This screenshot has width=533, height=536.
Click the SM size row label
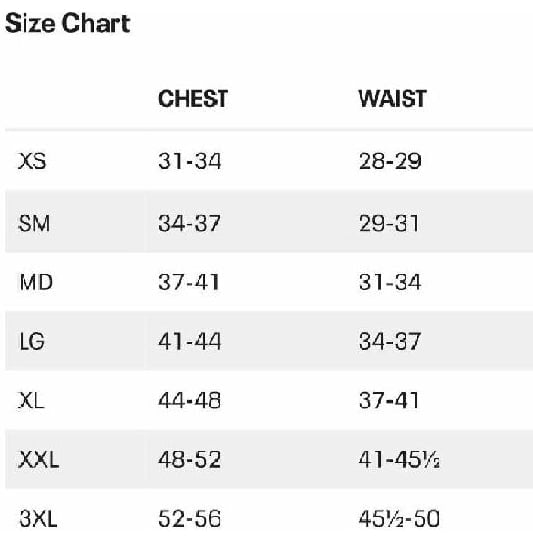pos(34,224)
